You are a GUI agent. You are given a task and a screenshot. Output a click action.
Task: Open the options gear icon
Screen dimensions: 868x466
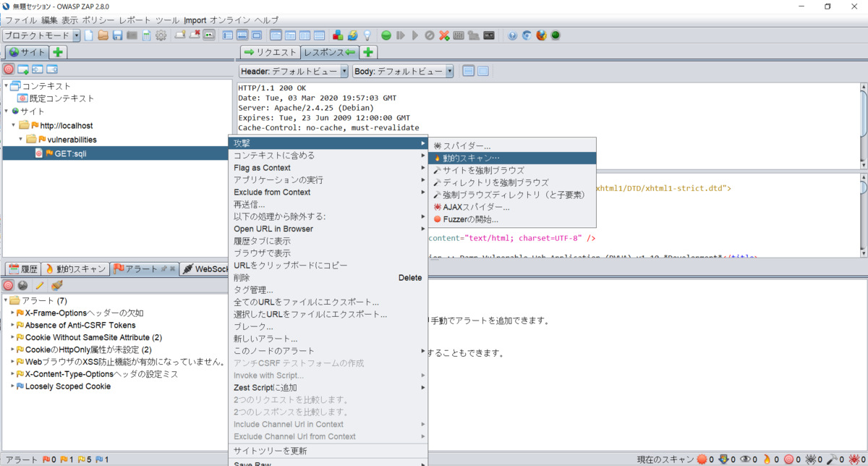161,35
